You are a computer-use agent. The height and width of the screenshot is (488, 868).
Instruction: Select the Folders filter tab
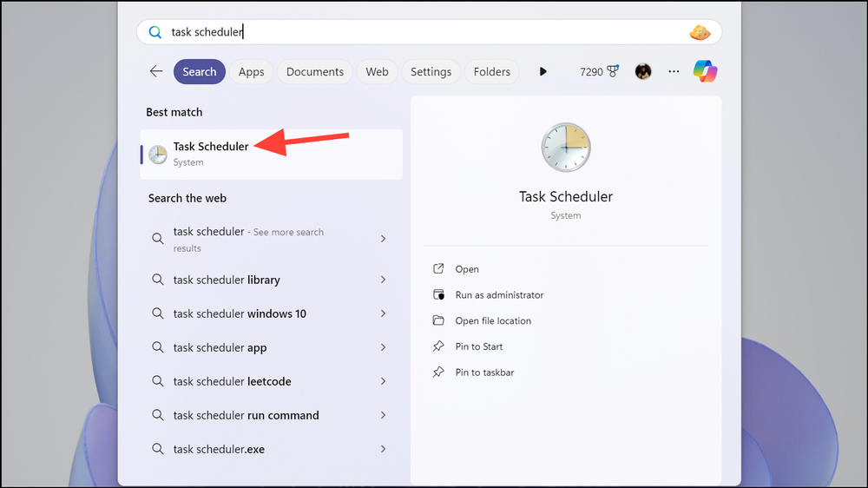[x=491, y=71]
